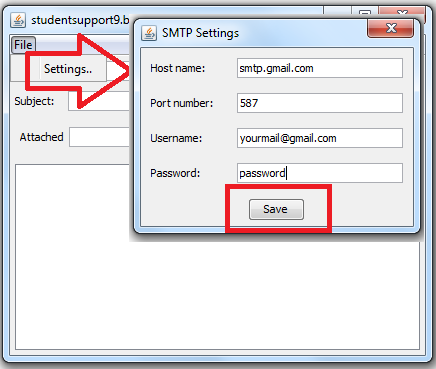Click the 'SMTP Settings' title text
The height and width of the screenshot is (369, 436).
click(x=200, y=33)
